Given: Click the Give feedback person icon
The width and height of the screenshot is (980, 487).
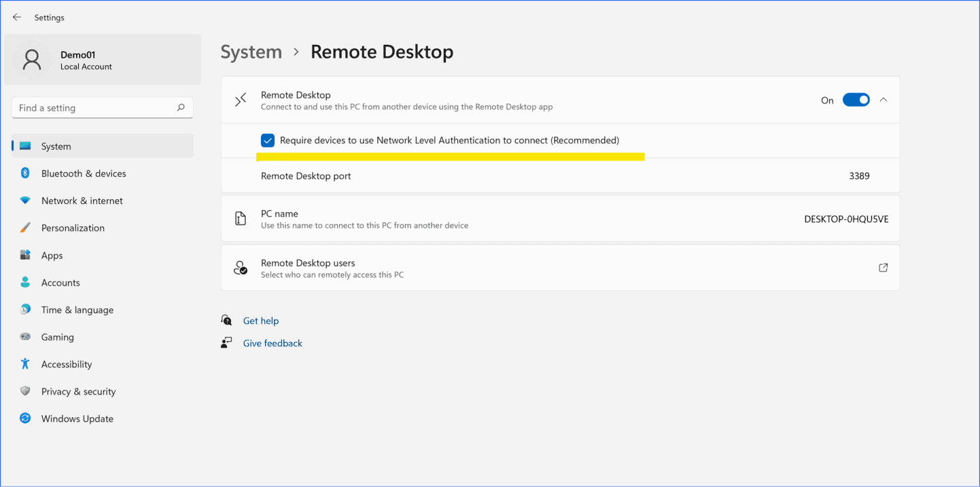Looking at the screenshot, I should coord(226,343).
